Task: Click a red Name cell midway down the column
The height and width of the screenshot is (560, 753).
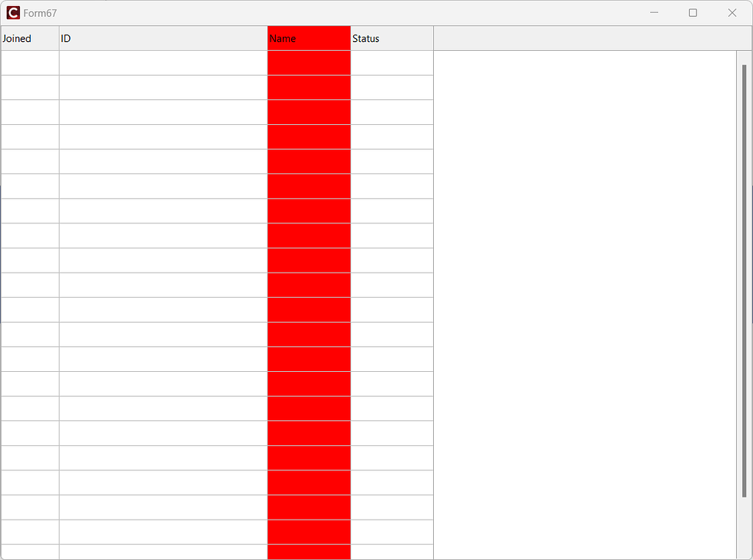Action: pyautogui.click(x=308, y=309)
